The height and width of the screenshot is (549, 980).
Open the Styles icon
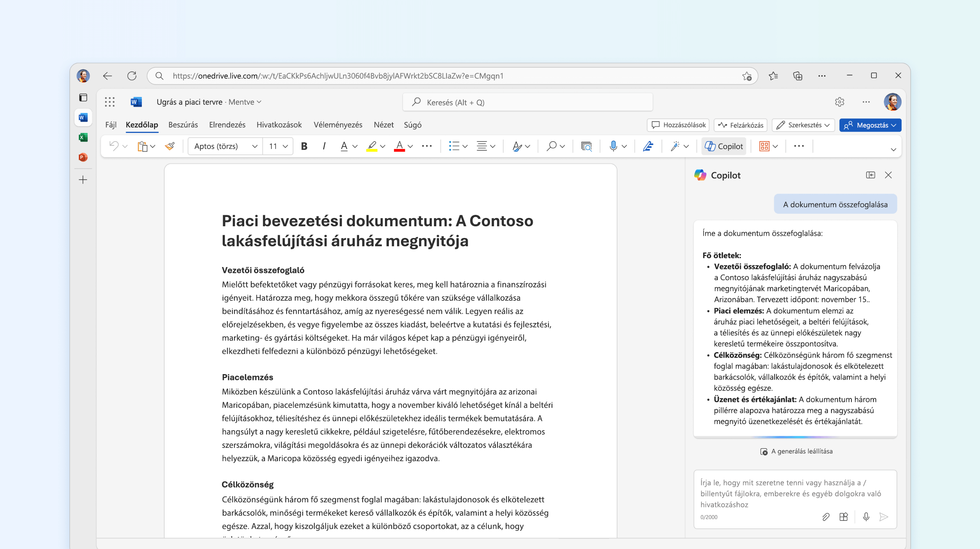(x=517, y=146)
